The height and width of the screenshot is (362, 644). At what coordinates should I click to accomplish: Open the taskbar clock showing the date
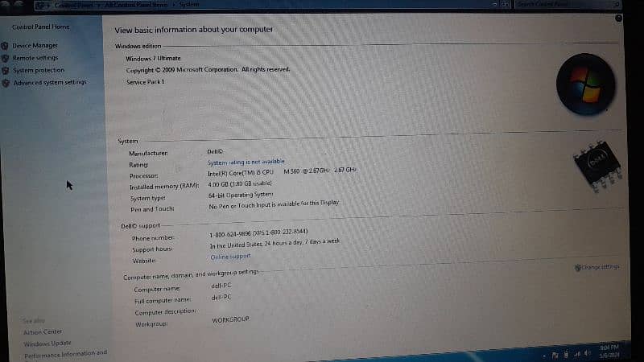pyautogui.click(x=609, y=352)
